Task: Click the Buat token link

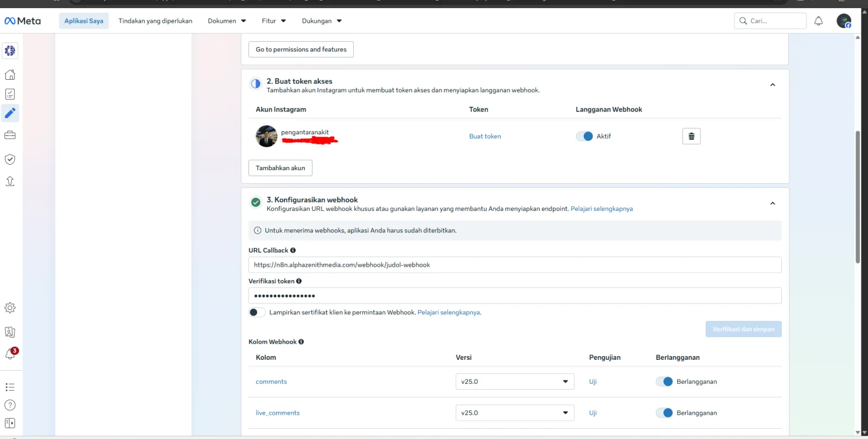Action: pos(485,137)
